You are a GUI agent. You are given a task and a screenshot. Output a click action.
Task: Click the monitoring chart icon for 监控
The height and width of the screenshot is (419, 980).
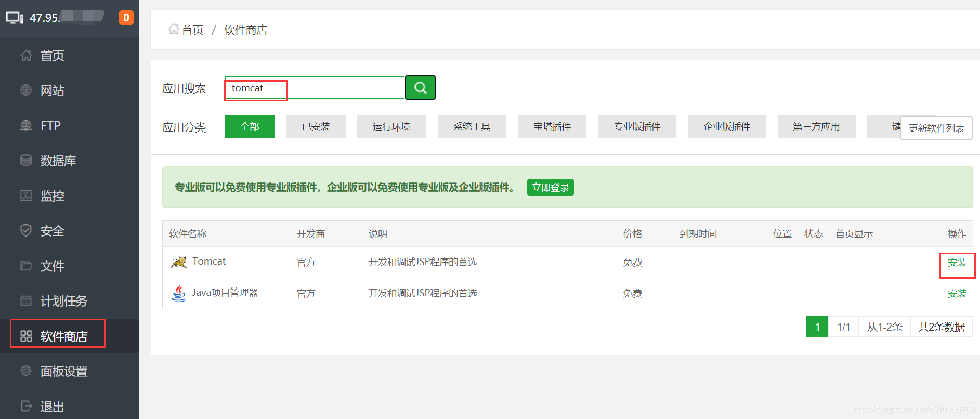tap(26, 195)
